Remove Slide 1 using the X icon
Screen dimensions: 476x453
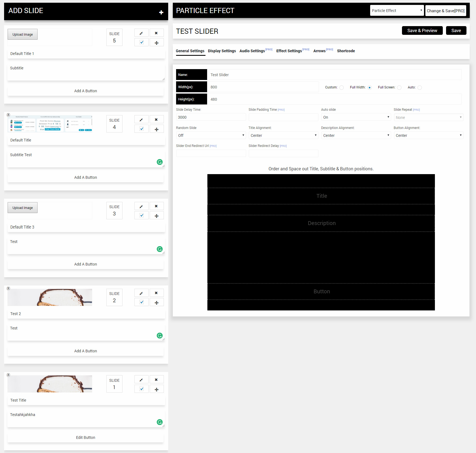pos(156,380)
